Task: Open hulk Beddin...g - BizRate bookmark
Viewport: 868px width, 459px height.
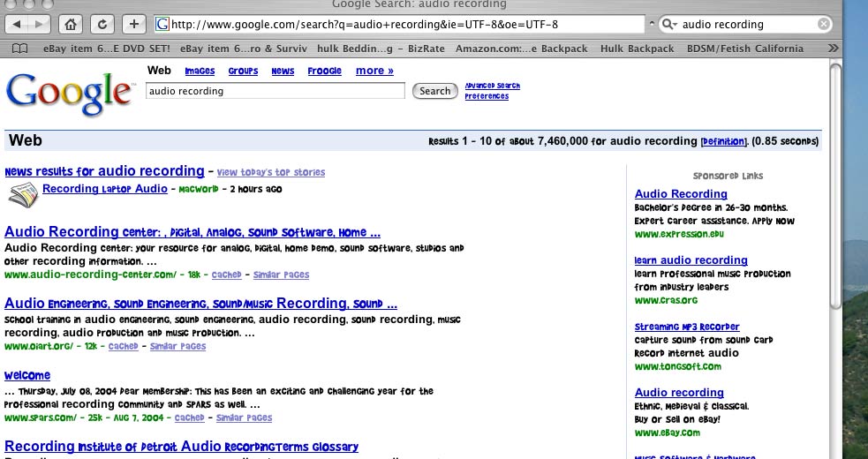Action: 381,49
